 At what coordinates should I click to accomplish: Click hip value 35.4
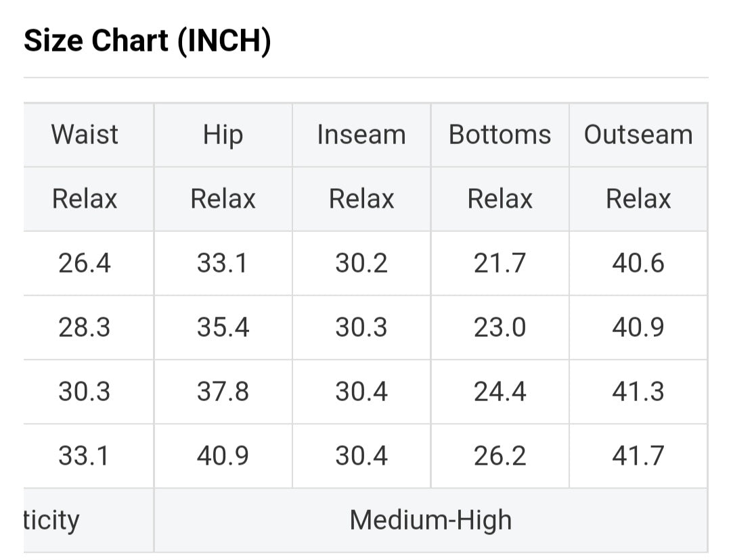(x=223, y=327)
